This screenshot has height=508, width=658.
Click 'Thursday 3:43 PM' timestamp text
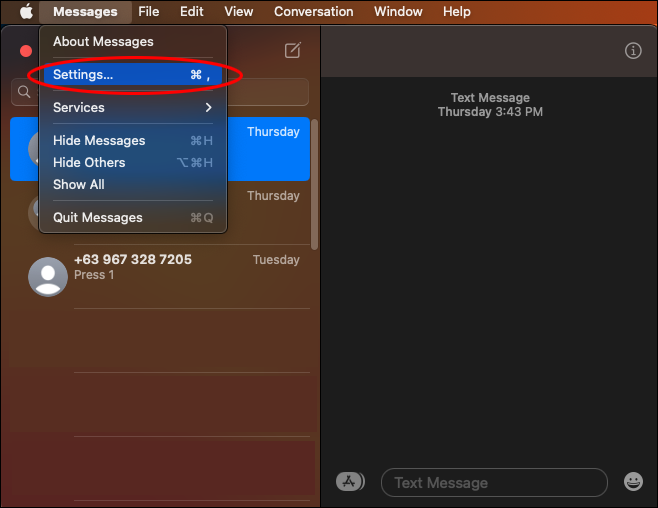490,112
